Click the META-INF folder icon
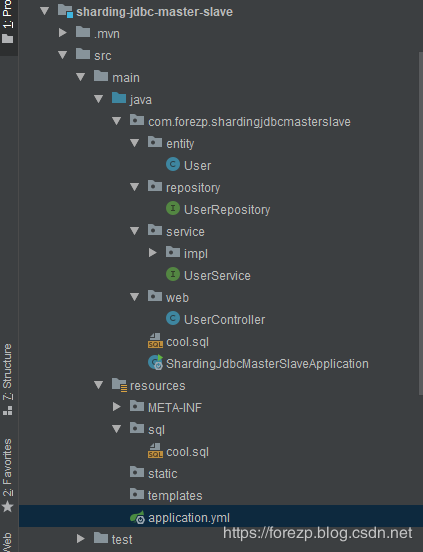This screenshot has width=423, height=552. click(137, 406)
